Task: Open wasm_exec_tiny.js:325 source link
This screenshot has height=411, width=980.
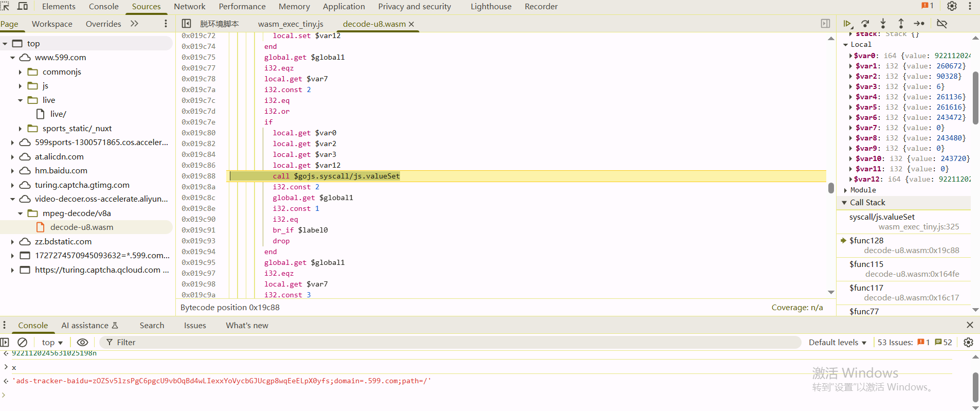Action: click(x=918, y=227)
